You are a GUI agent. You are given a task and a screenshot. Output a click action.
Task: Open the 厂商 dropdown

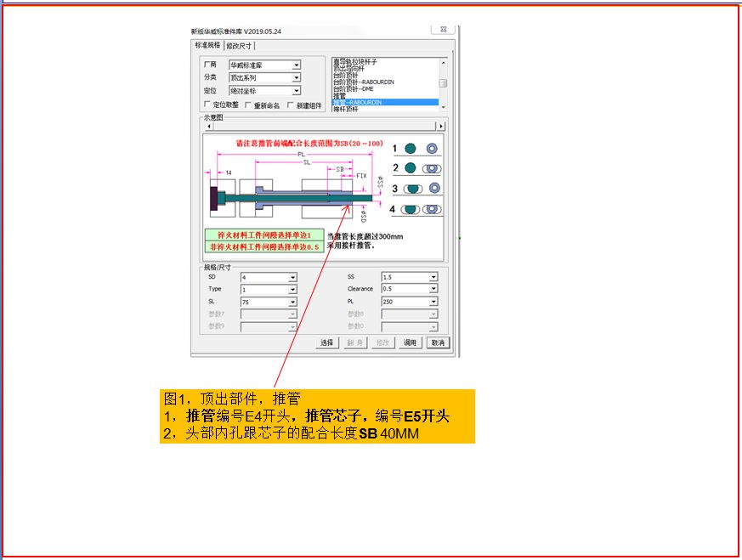click(x=297, y=65)
